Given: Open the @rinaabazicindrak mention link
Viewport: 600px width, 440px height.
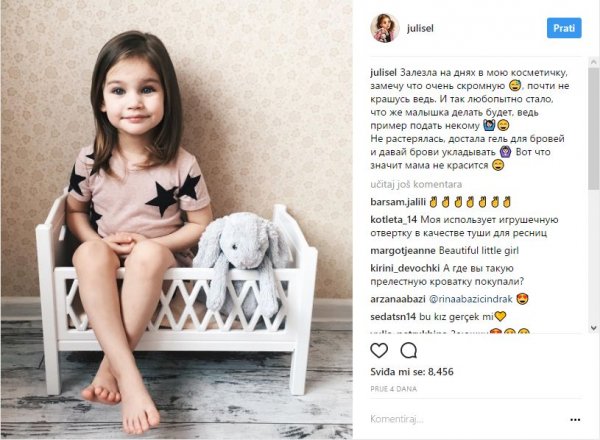Looking at the screenshot, I should coord(470,299).
